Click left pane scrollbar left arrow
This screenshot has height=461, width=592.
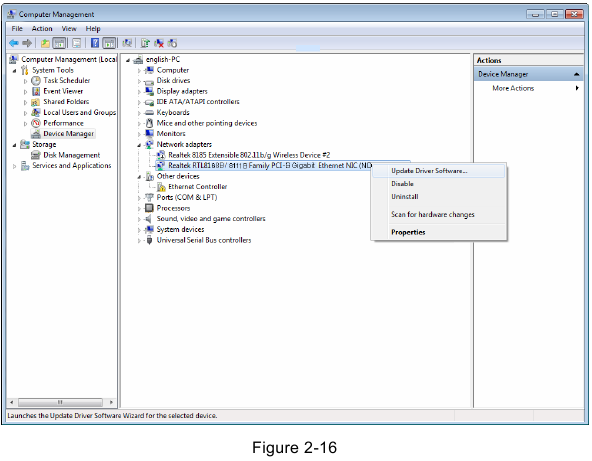click(12, 402)
